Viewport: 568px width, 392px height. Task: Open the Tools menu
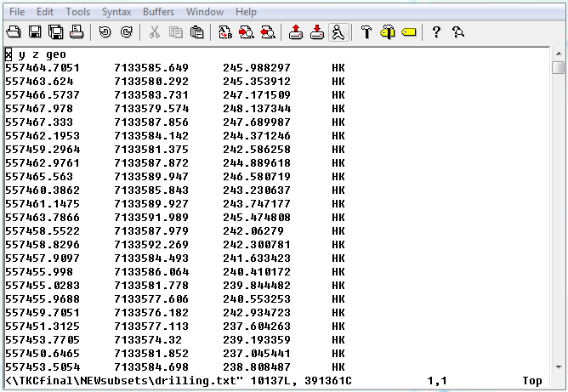(x=77, y=12)
